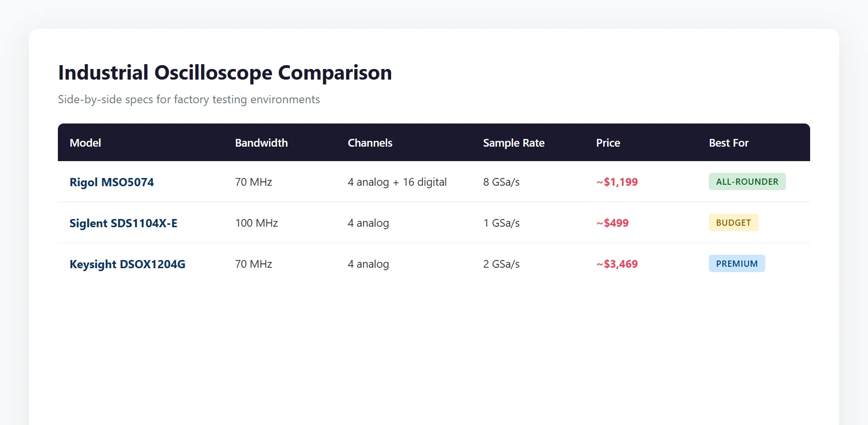Click the PREMIUM badge
Viewport: 868px width, 425px height.
pos(737,263)
